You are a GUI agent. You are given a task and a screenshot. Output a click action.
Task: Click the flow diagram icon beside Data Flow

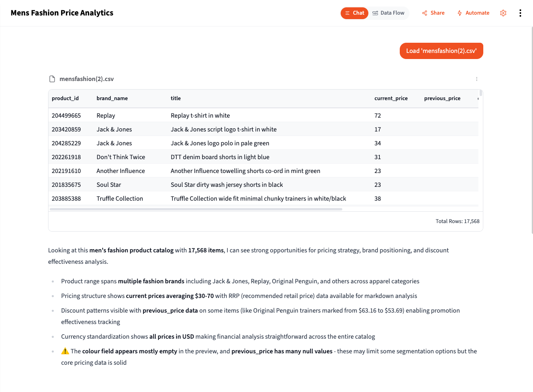376,13
